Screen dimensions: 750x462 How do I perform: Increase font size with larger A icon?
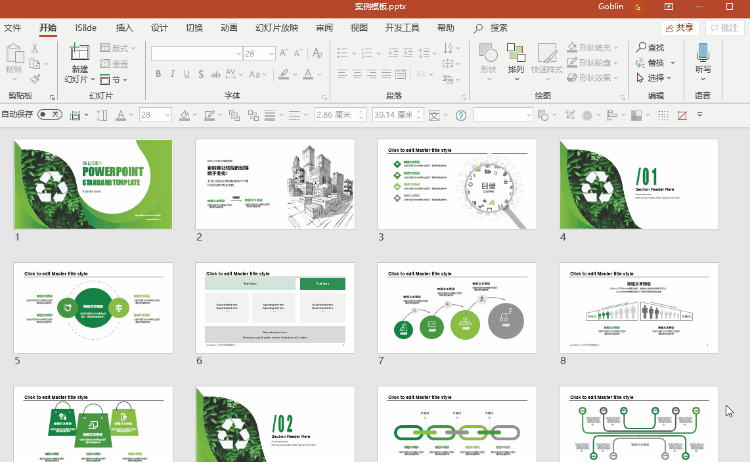(x=284, y=53)
